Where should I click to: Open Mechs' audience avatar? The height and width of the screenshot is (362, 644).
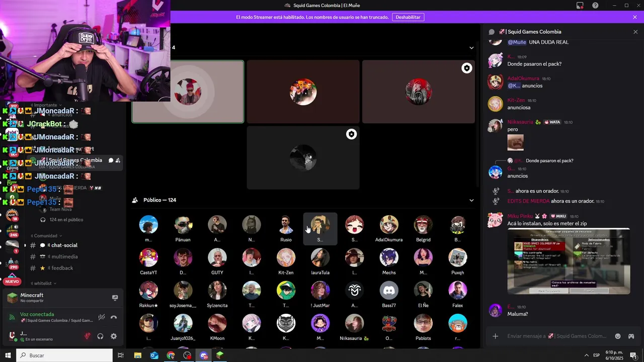(x=389, y=257)
